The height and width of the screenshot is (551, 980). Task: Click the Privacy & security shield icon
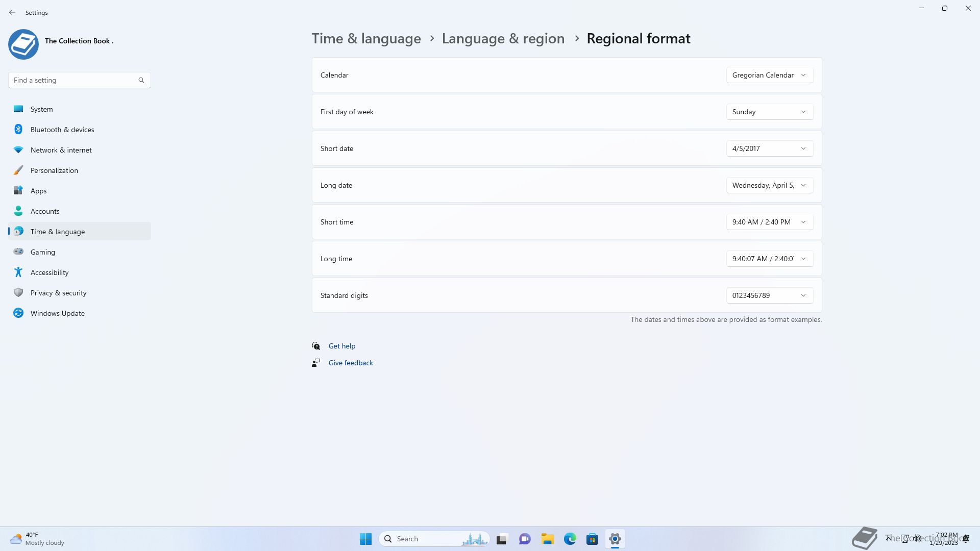[18, 293]
